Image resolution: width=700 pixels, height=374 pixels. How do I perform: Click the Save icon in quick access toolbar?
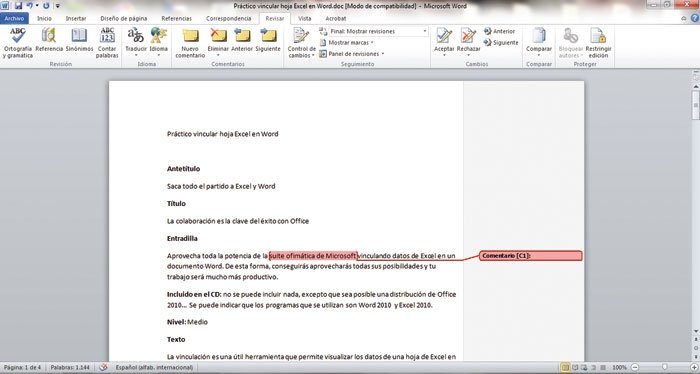pos(18,6)
